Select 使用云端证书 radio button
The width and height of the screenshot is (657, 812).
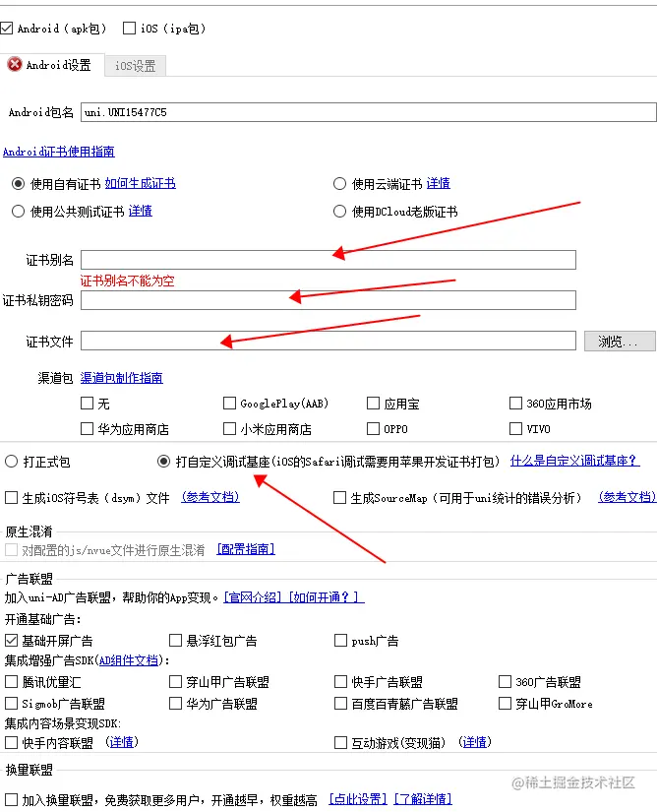(339, 184)
